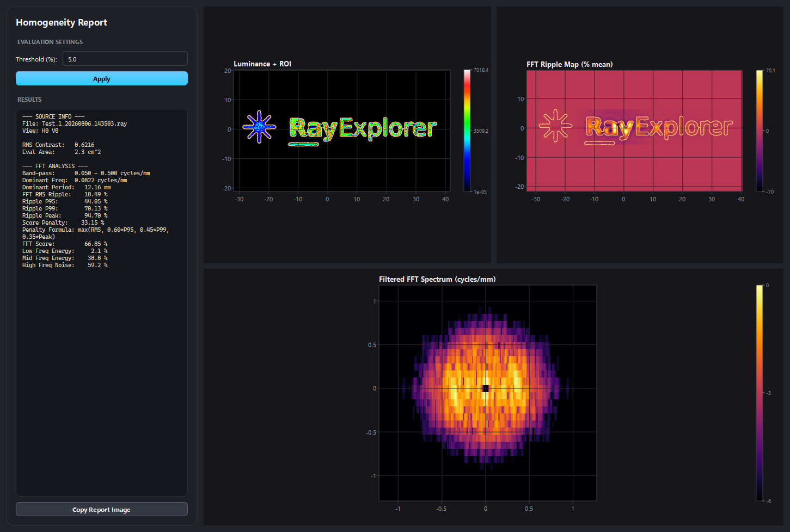
Task: Click the 1e-05 colorbar minimum label
Action: click(x=480, y=192)
